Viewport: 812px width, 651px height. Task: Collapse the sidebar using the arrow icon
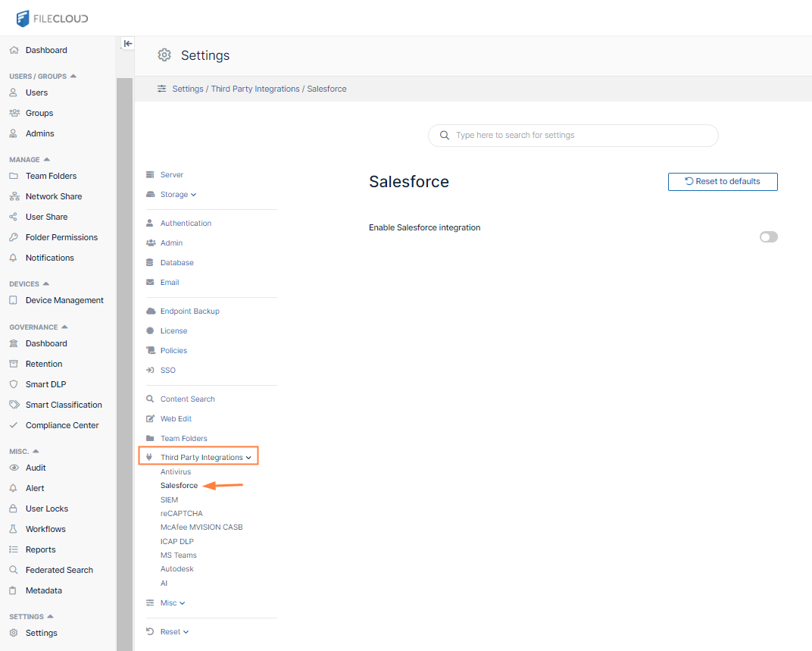(x=127, y=43)
